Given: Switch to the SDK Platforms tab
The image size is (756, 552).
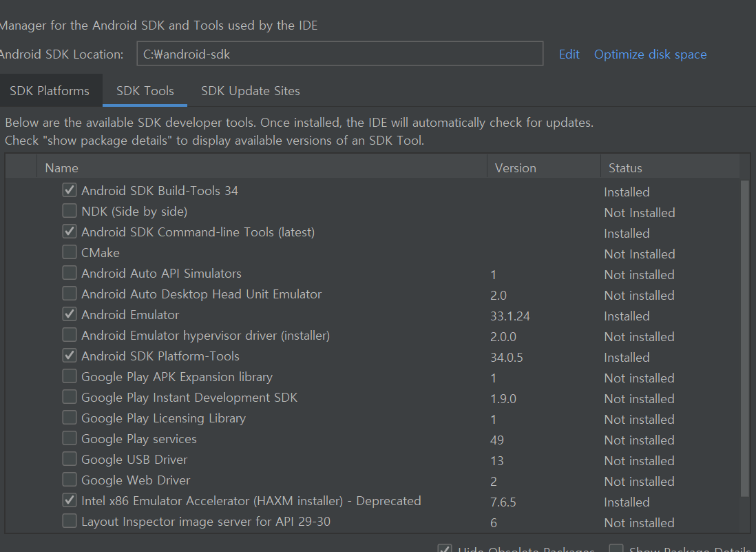Looking at the screenshot, I should (x=50, y=91).
